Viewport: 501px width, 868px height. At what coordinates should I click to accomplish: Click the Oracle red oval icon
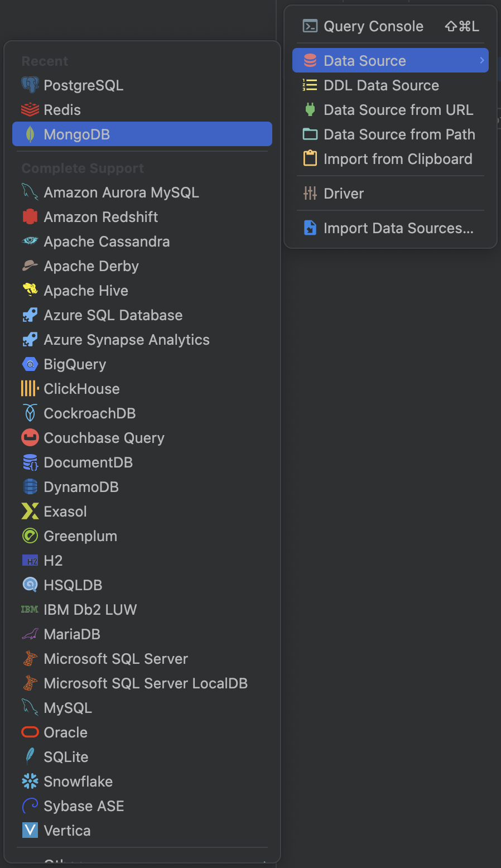pos(30,732)
